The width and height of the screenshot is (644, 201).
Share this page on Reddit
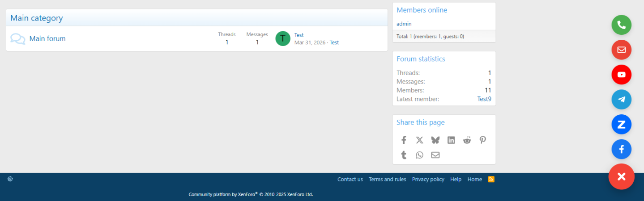[467, 140]
